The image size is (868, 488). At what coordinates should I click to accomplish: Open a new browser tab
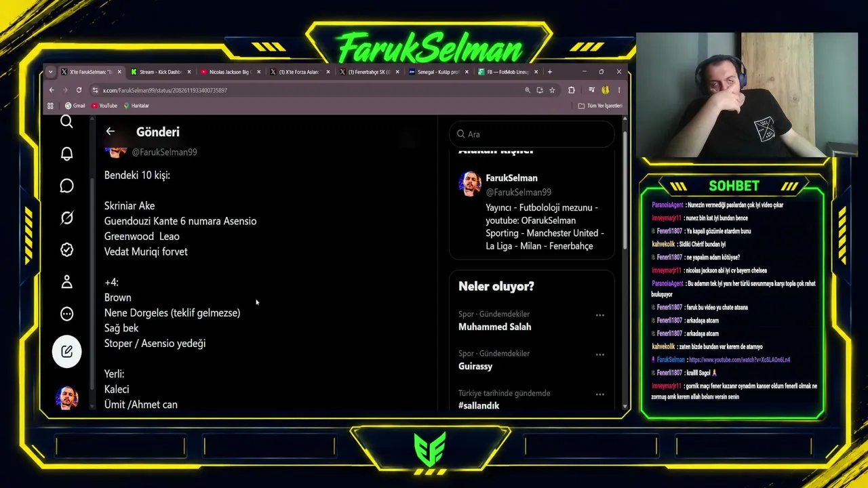tap(549, 72)
